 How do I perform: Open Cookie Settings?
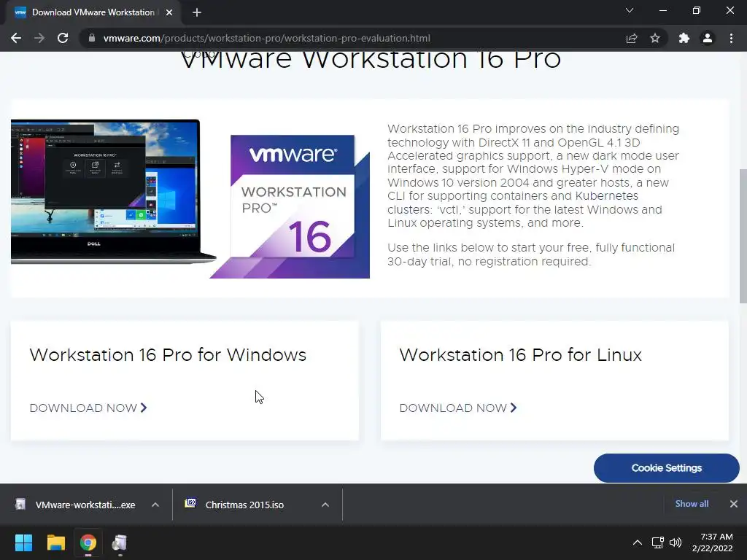coord(667,468)
